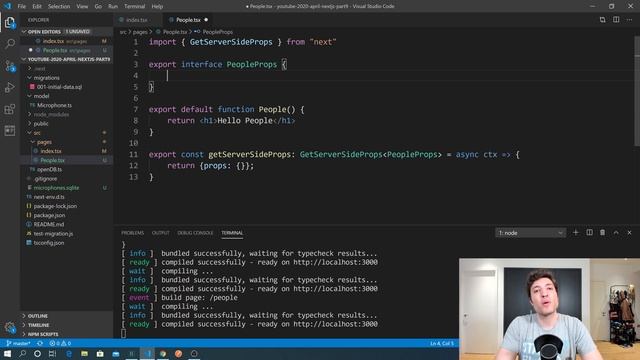The height and width of the screenshot is (360, 640).
Task: Open the Extensions view
Action: [10, 109]
